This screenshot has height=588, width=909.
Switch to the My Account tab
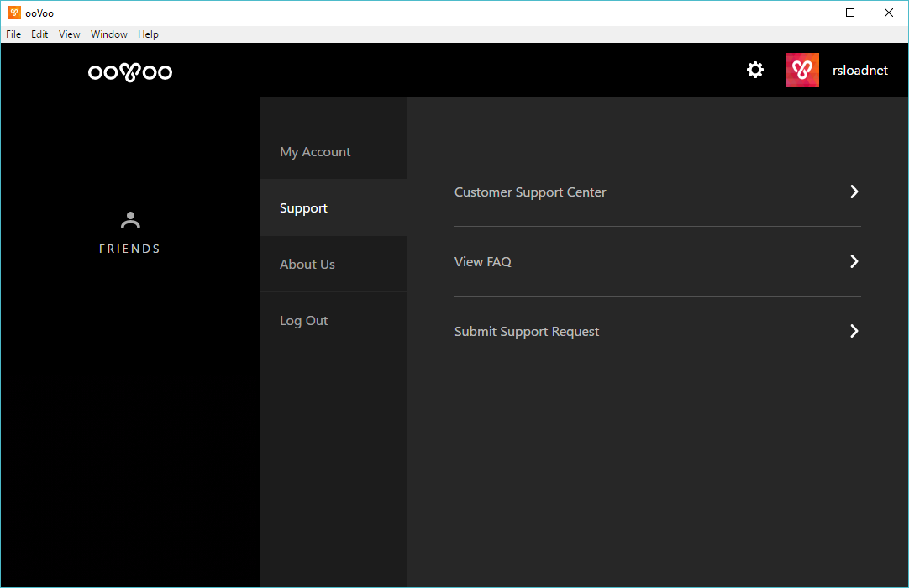tap(315, 152)
